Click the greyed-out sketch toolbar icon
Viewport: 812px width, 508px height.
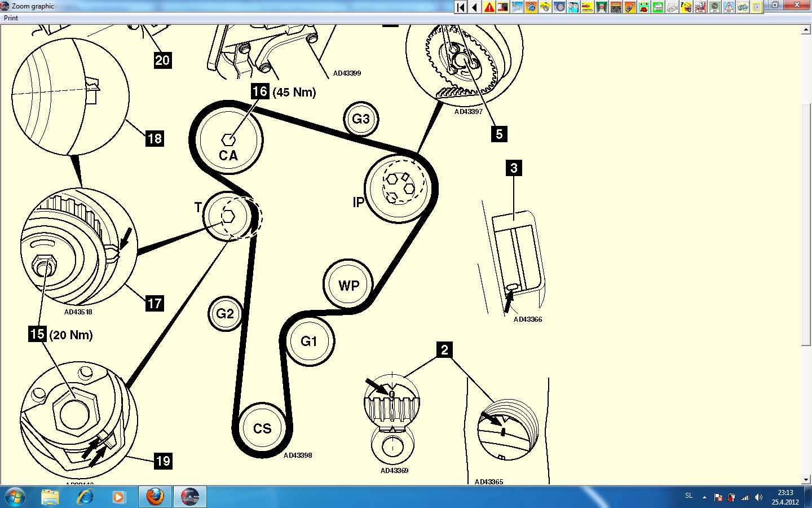tap(672, 7)
